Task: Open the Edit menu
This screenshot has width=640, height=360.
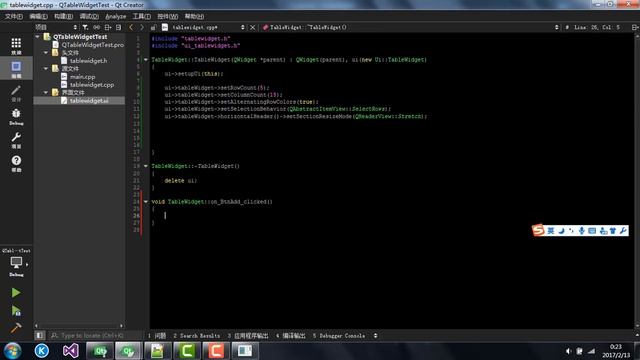Action: coord(38,16)
